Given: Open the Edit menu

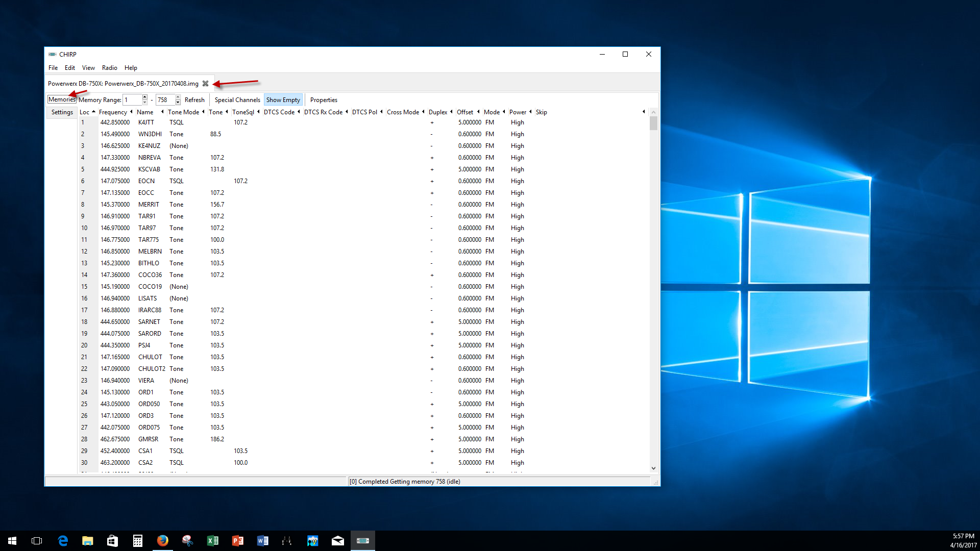Looking at the screenshot, I should (x=70, y=68).
